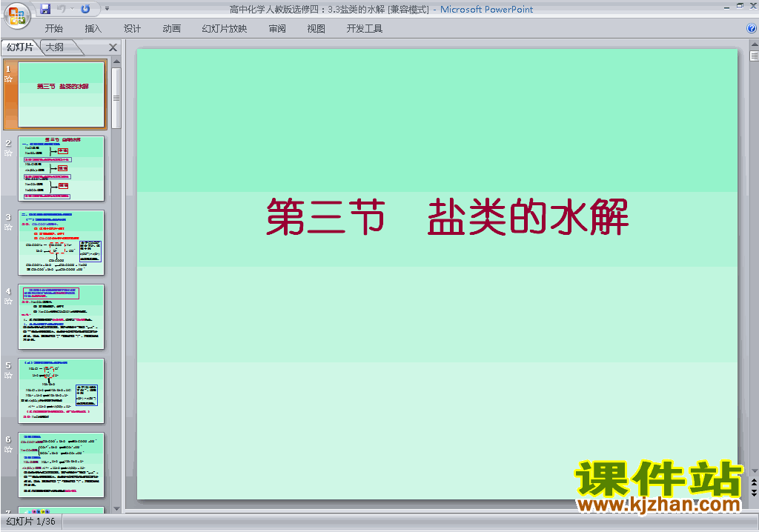This screenshot has height=532, width=759.
Task: Click the thumbnail pane scroll-up arrow
Action: [x=116, y=62]
